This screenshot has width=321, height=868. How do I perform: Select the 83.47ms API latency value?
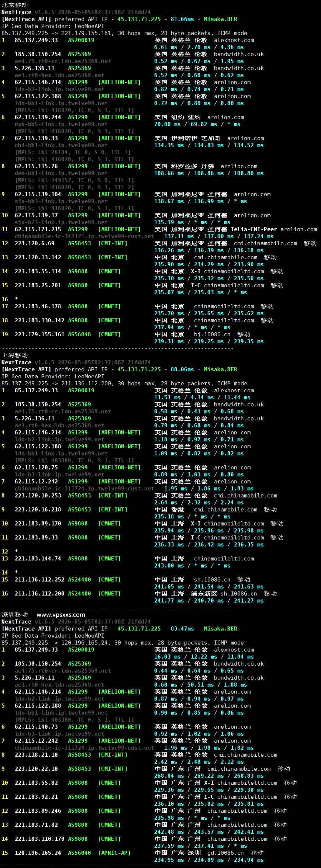click(x=182, y=629)
